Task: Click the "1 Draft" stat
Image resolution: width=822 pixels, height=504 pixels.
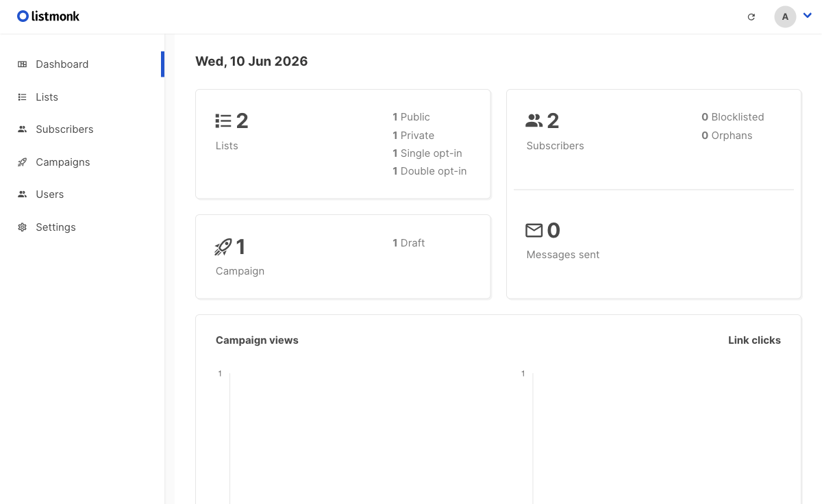Action: click(x=408, y=243)
